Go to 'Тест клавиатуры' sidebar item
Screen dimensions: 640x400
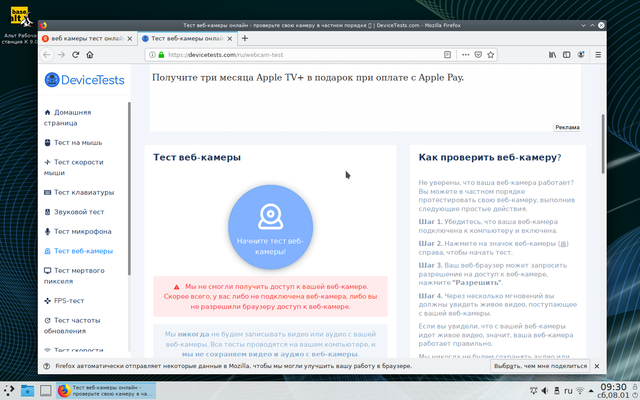79,192
